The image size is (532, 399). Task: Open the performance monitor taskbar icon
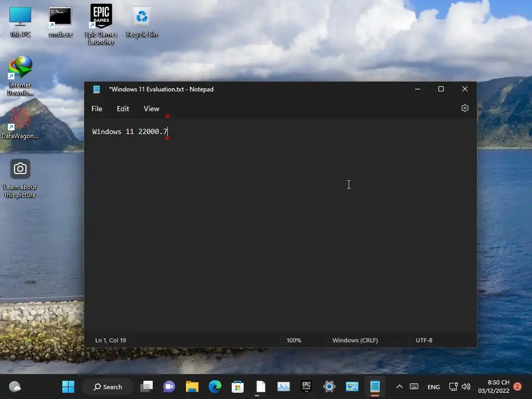click(x=283, y=387)
